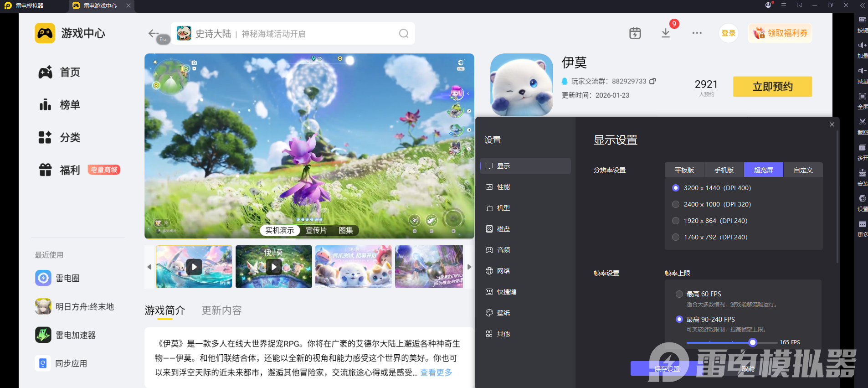Screen dimensions: 868x388
Task: Open 同步应用 from recent list
Action: pyautogui.click(x=61, y=363)
